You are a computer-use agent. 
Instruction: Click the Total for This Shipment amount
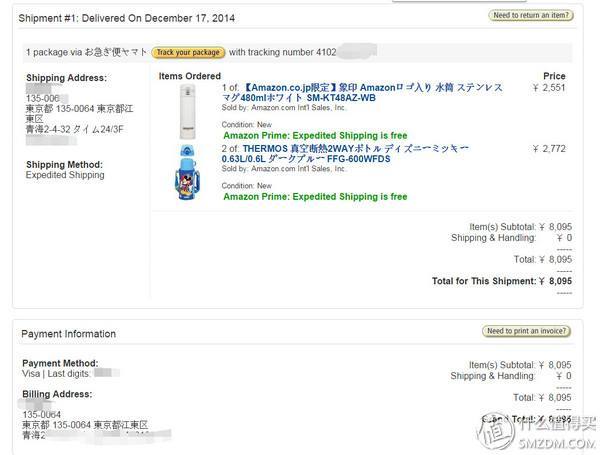pos(556,281)
